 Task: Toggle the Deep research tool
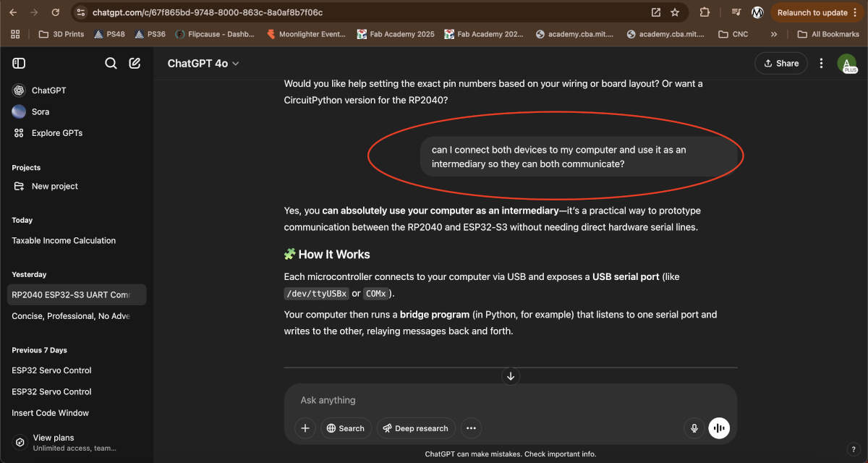point(416,428)
